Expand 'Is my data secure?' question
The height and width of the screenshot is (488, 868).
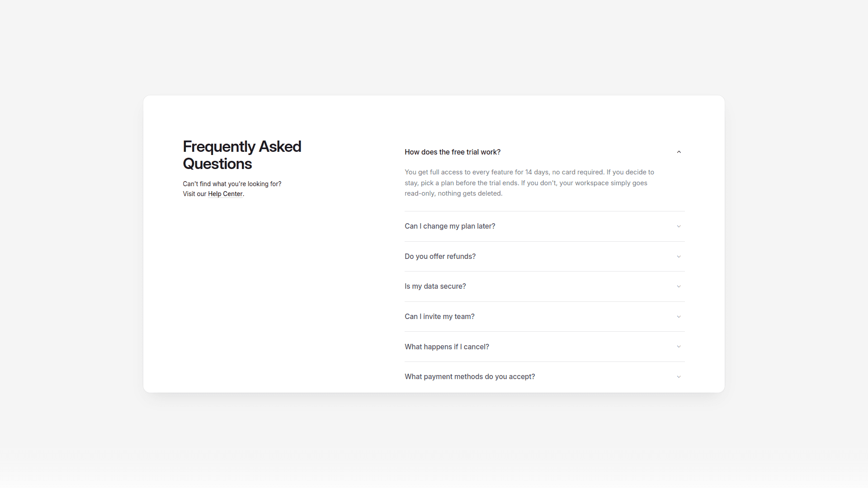coord(544,286)
